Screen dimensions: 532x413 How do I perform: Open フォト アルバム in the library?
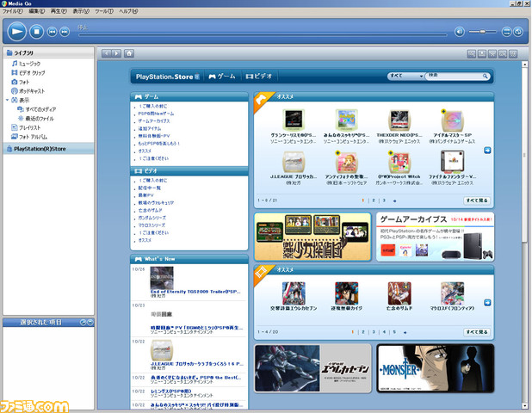29,137
